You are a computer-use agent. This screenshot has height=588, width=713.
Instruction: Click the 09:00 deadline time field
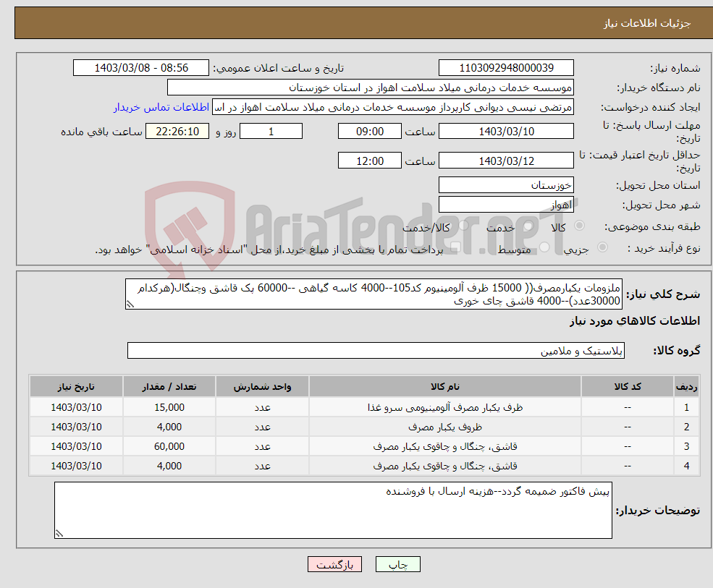(x=370, y=132)
